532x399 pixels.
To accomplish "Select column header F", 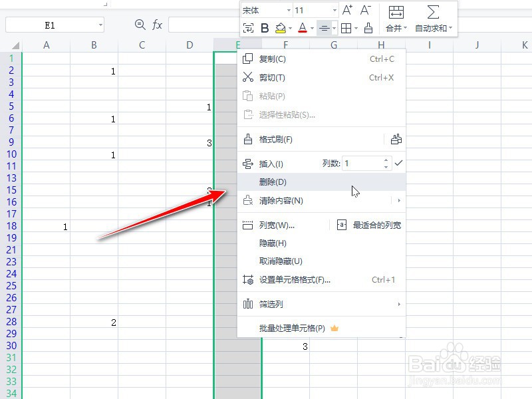I will [286, 45].
